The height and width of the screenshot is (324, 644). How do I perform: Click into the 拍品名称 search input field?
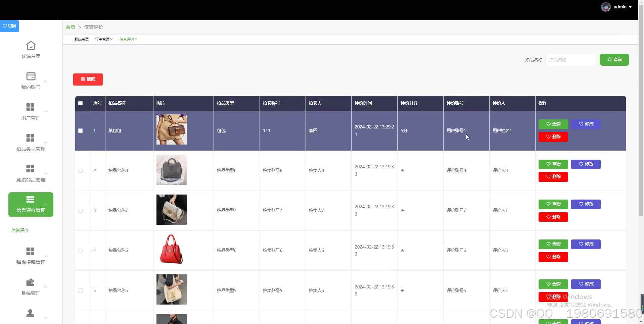(x=571, y=60)
